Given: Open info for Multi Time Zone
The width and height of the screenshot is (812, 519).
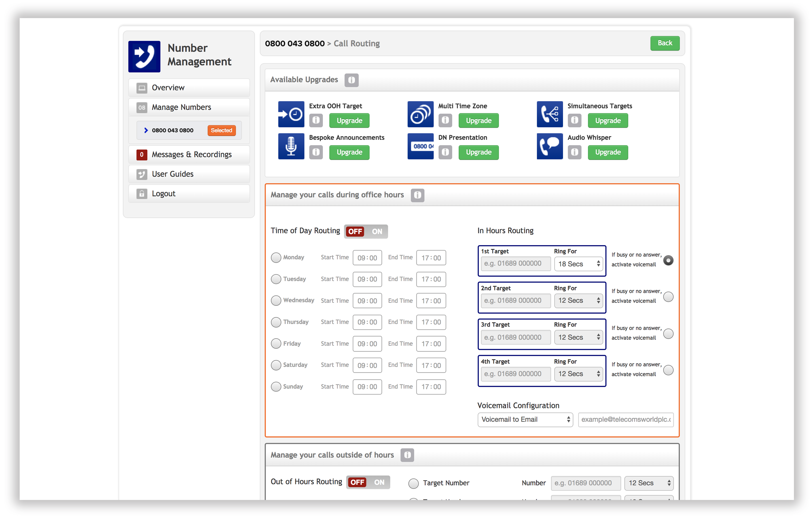Looking at the screenshot, I should (445, 121).
